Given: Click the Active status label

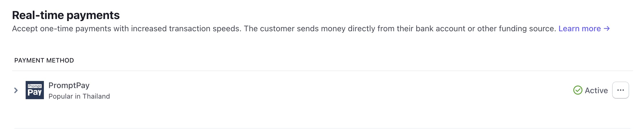Looking at the screenshot, I should (596, 90).
